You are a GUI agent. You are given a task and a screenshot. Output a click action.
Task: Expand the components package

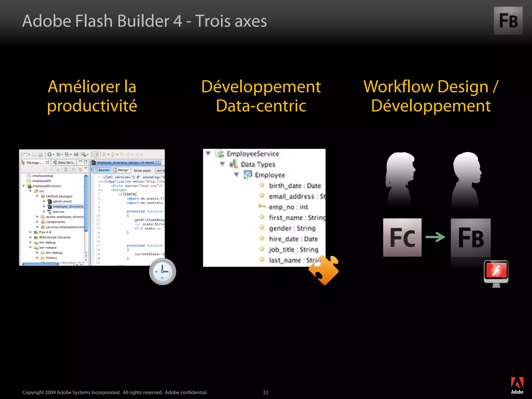37,222
